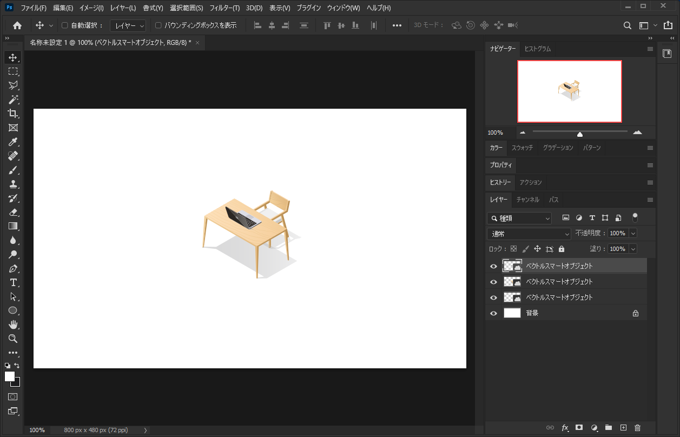
Task: Select the Polygonal Lasso tool
Action: [13, 85]
